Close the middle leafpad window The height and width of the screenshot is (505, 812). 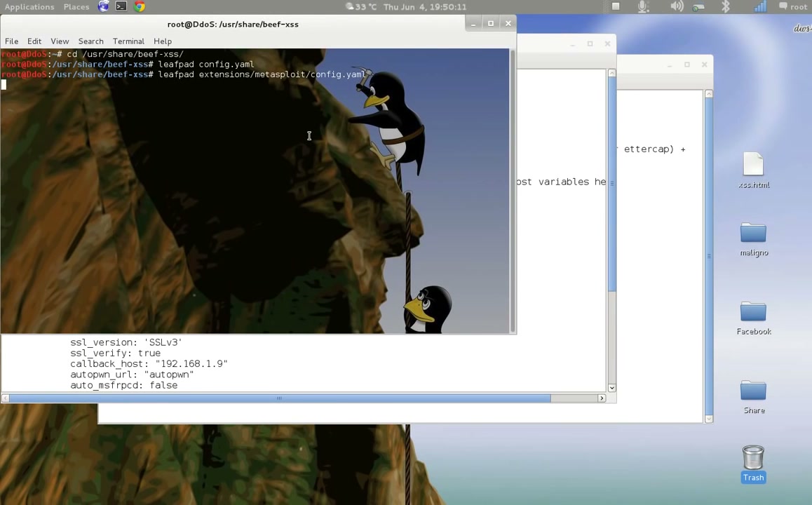607,44
